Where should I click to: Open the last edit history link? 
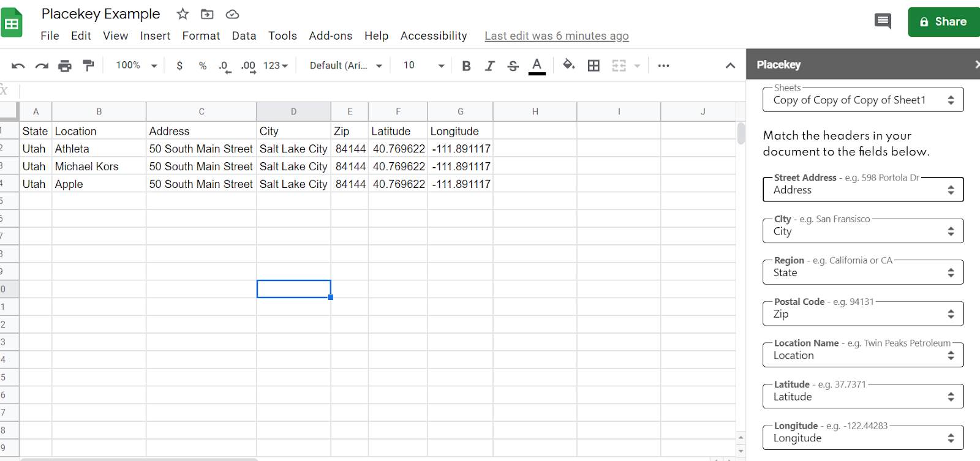click(x=557, y=36)
